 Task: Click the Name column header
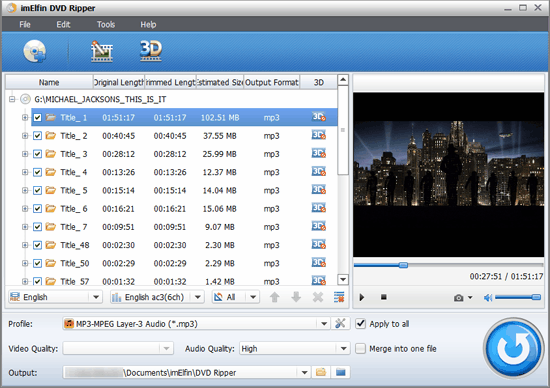(x=49, y=82)
